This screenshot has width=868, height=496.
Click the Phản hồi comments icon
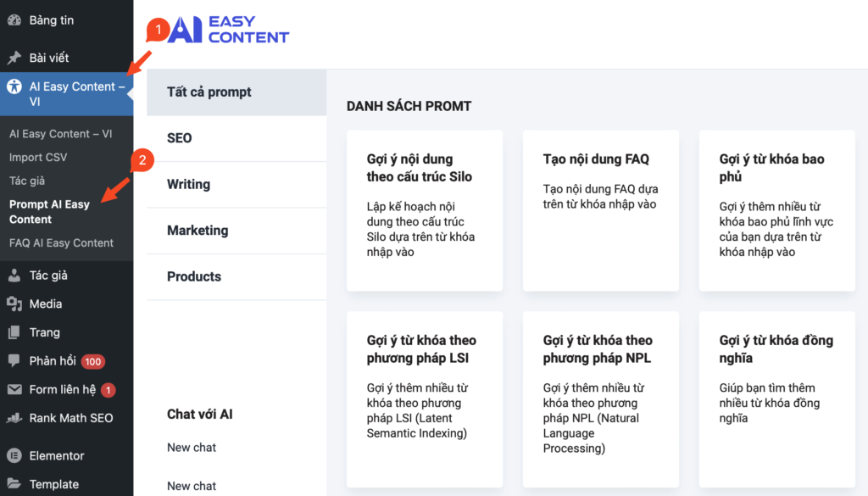coord(15,360)
